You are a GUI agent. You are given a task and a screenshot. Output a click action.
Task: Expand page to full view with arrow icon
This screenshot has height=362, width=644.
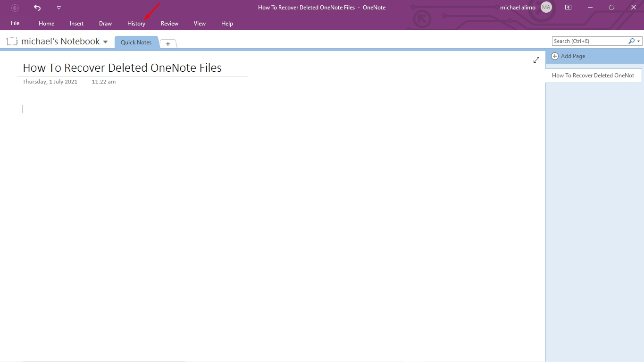pyautogui.click(x=536, y=60)
